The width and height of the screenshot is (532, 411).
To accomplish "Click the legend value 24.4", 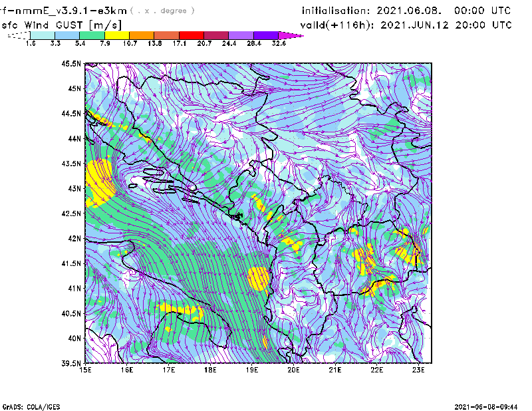I will tap(229, 43).
